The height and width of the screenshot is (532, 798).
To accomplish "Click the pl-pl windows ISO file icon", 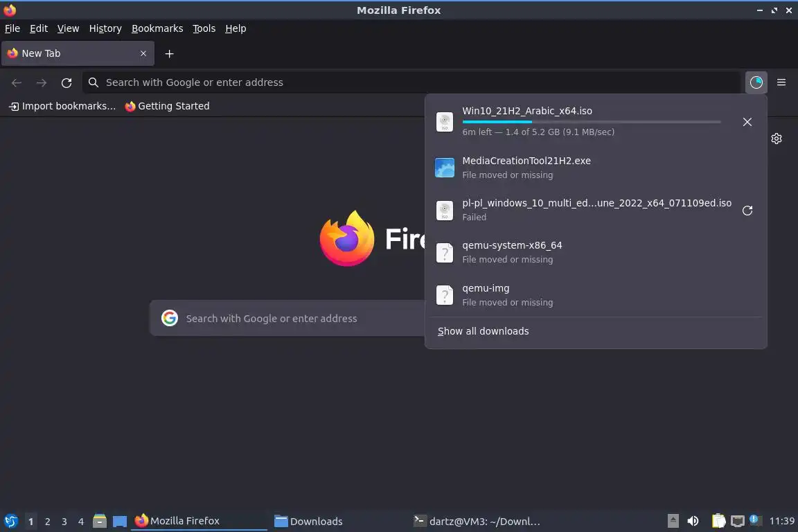I will click(444, 211).
